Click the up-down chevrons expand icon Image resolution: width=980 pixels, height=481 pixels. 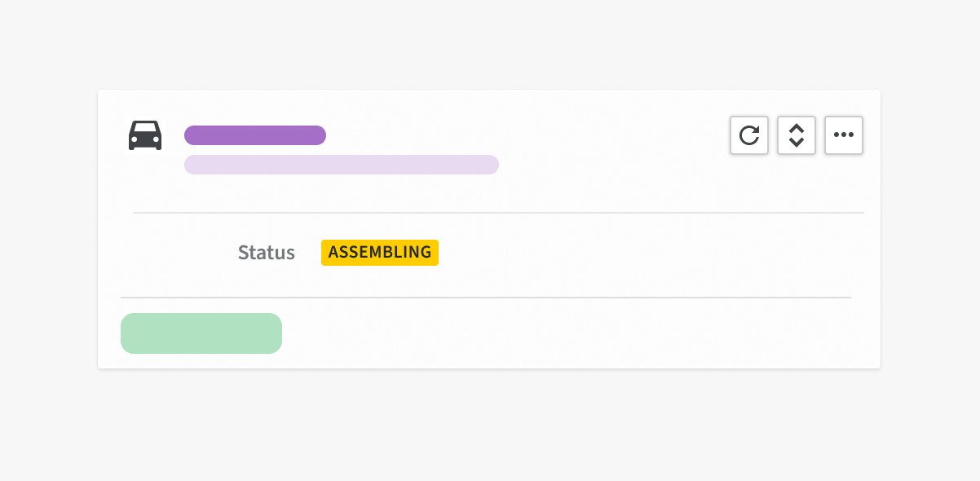797,135
